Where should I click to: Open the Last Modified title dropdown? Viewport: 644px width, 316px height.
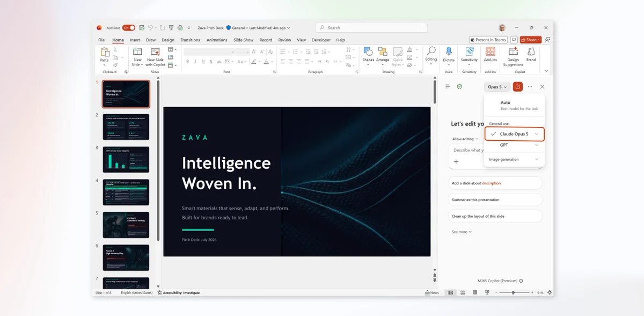click(x=270, y=28)
